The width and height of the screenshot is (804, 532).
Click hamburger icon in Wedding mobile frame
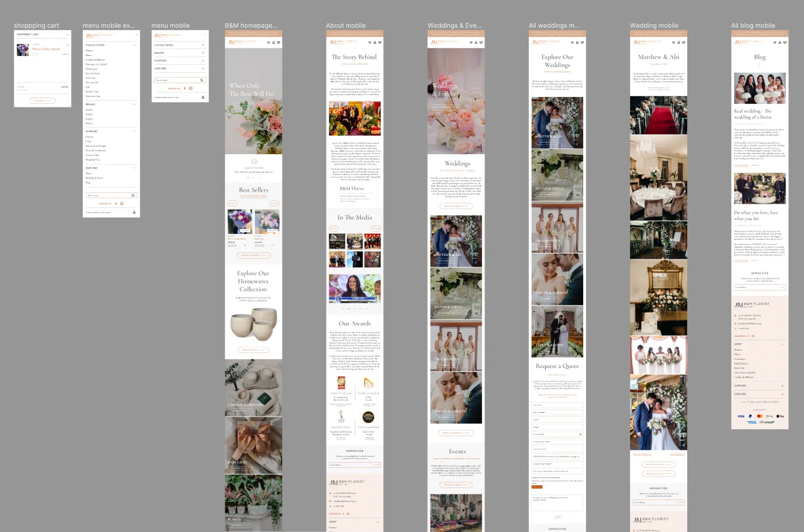click(x=673, y=42)
